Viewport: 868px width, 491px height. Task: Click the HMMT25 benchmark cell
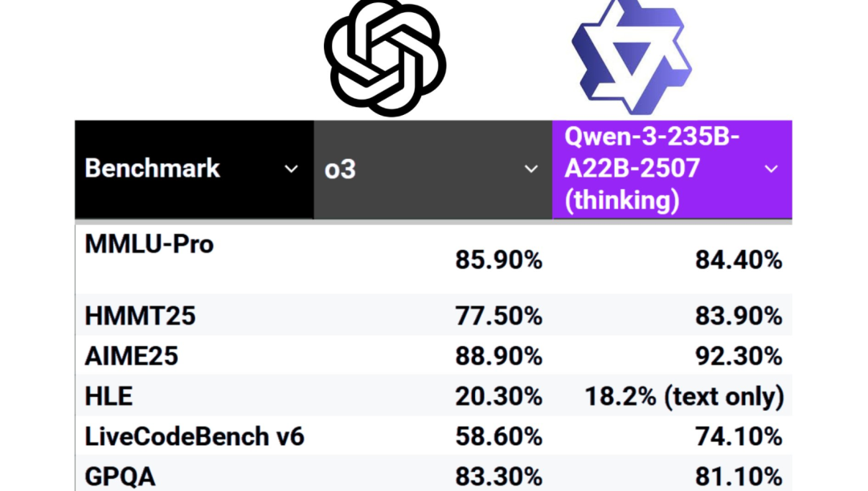(140, 316)
